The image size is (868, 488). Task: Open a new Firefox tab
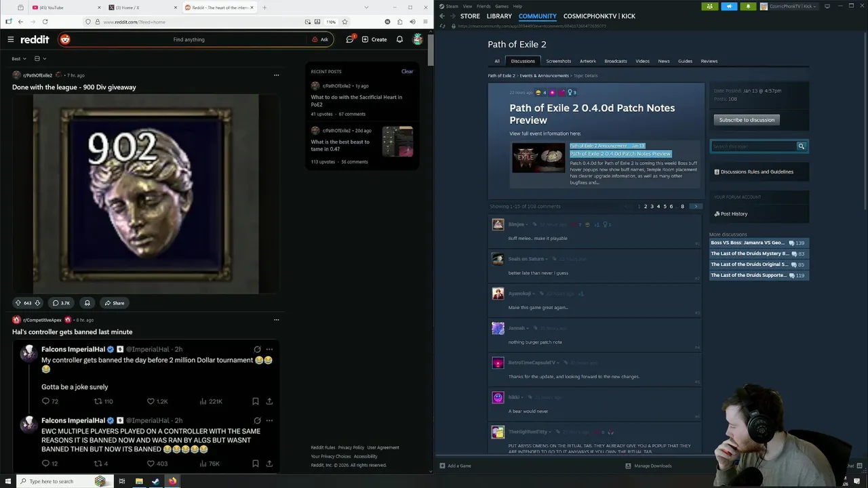pyautogui.click(x=264, y=7)
